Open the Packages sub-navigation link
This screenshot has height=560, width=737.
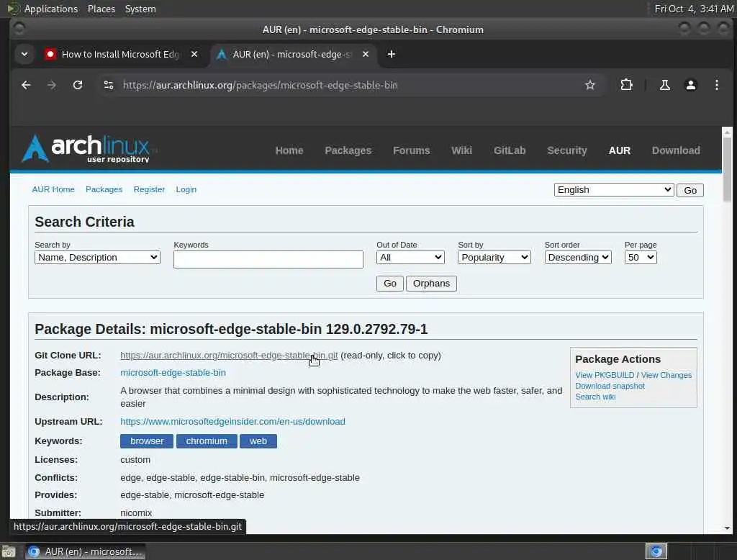tap(104, 189)
